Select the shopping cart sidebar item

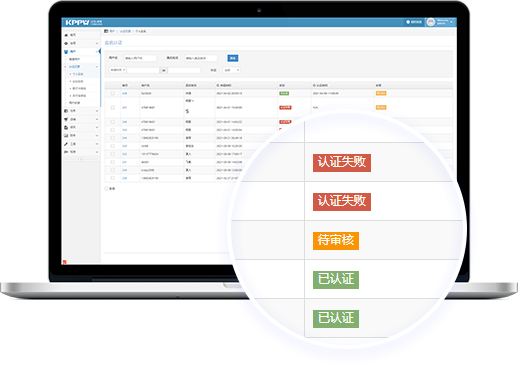pos(66,119)
